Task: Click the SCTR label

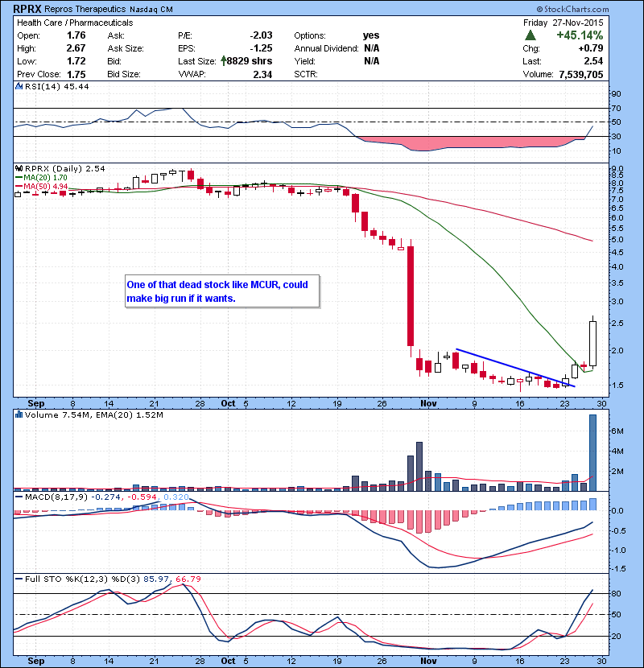Action: 306,74
